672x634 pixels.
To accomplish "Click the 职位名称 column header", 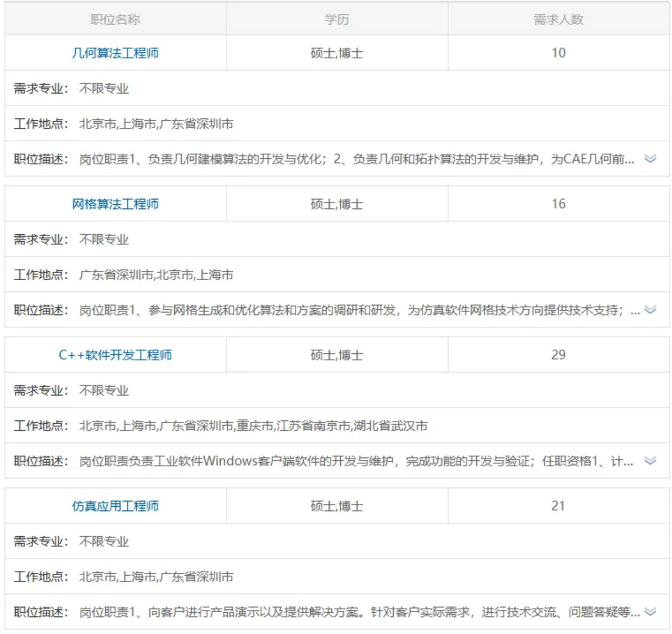I will [x=115, y=19].
